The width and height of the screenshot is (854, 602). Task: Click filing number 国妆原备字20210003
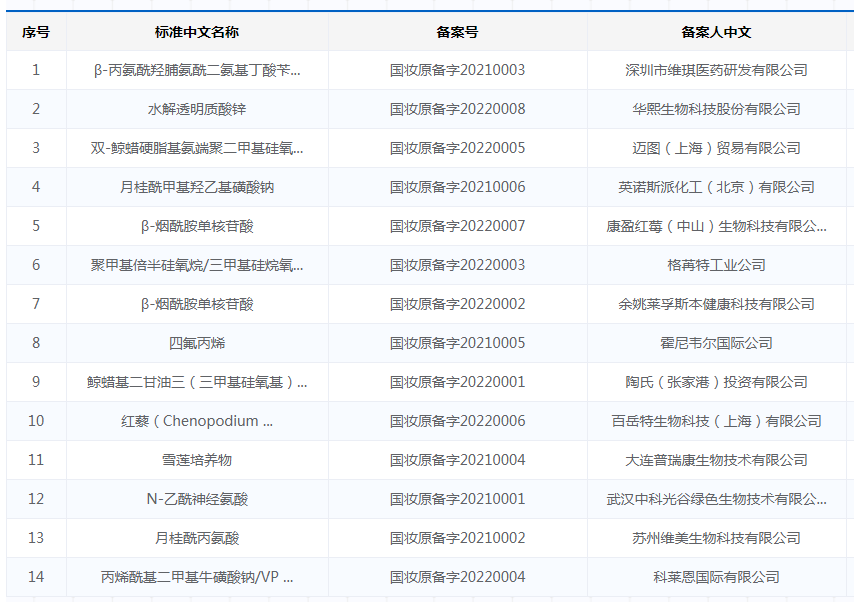458,70
